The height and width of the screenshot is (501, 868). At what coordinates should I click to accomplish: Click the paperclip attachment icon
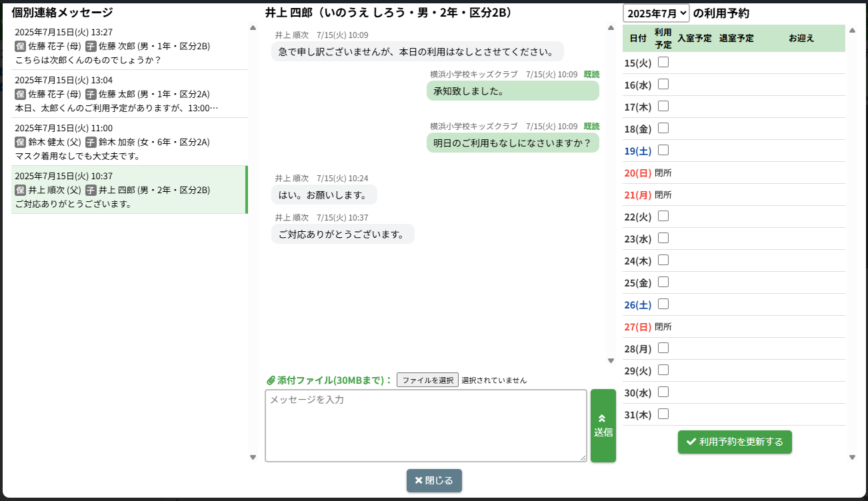[271, 380]
